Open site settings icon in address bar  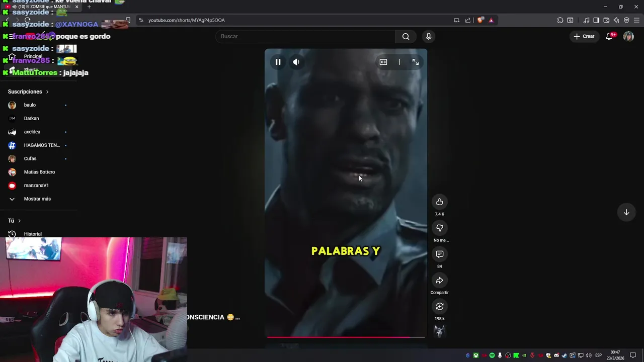tap(141, 20)
